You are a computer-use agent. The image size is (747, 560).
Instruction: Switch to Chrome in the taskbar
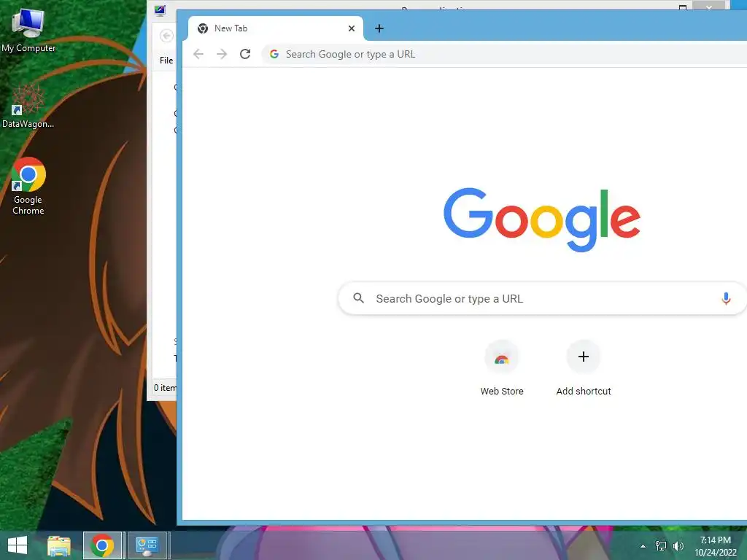[x=102, y=545]
